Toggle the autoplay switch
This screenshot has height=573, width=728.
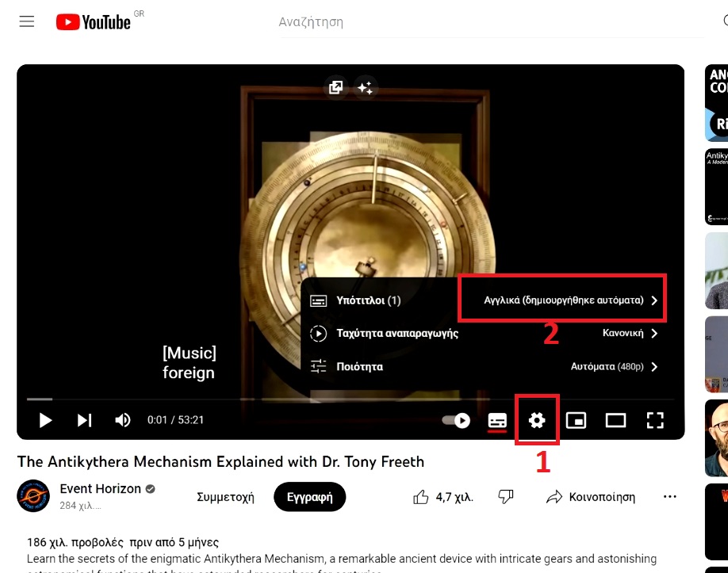(x=457, y=420)
